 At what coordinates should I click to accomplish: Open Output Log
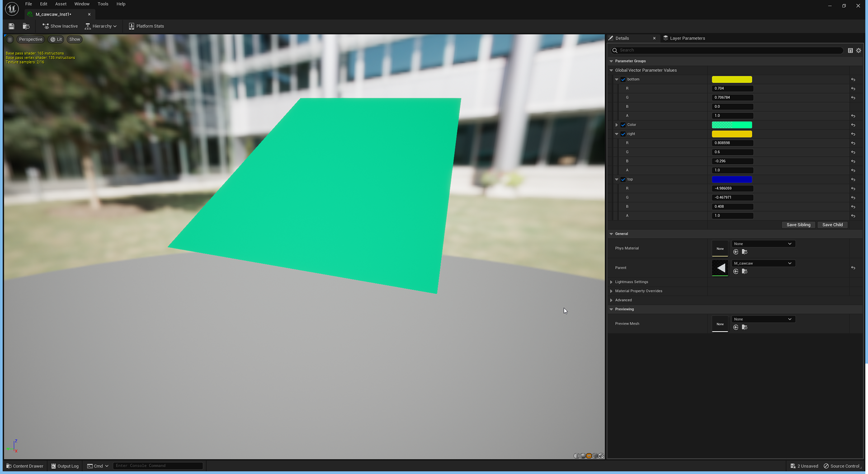pyautogui.click(x=65, y=466)
